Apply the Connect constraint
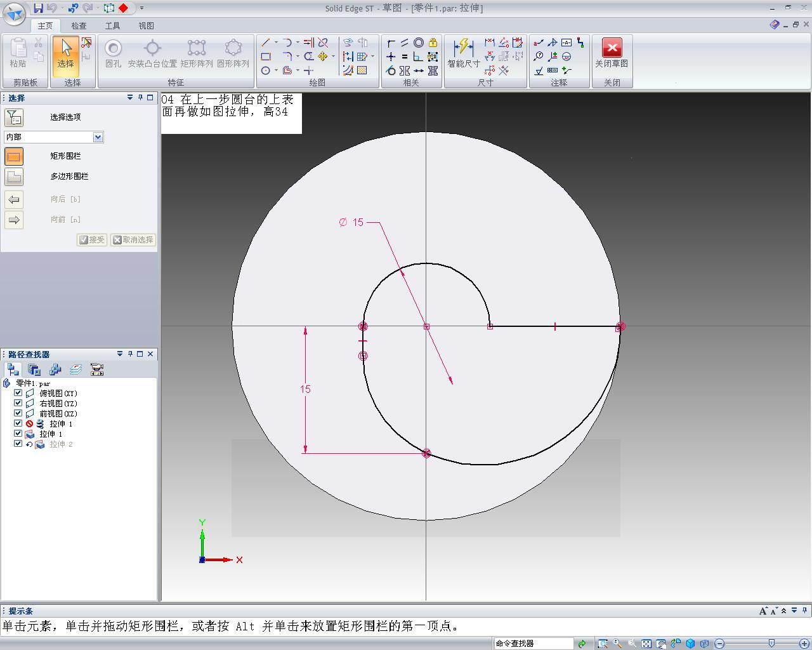 coord(391,43)
